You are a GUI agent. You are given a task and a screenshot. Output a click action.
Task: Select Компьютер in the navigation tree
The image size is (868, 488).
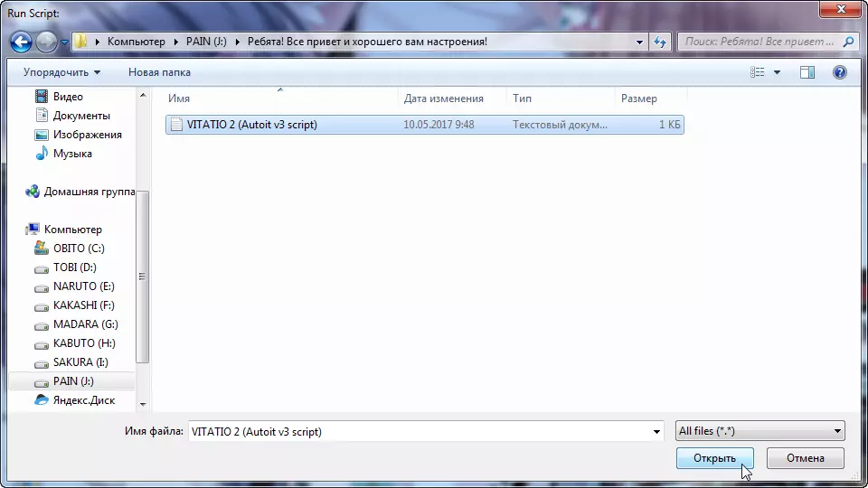pos(72,229)
